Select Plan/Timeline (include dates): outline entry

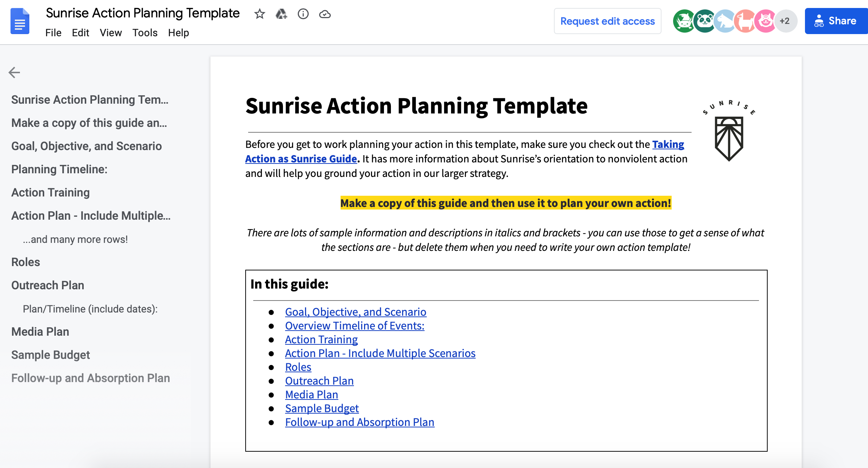pos(90,309)
